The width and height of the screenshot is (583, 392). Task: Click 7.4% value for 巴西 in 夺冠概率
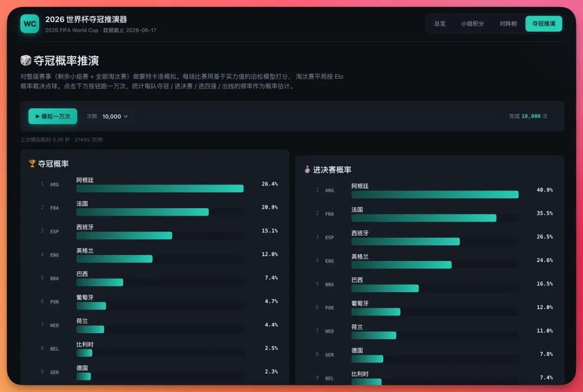click(x=271, y=278)
